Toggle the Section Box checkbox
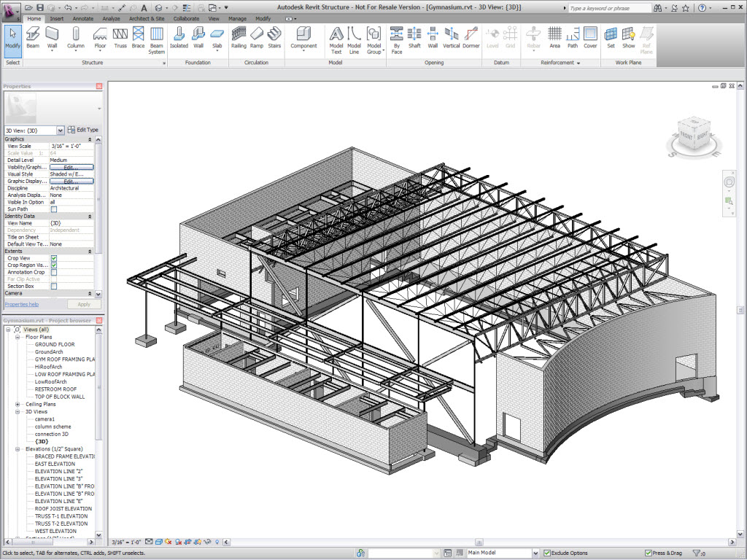 coord(54,286)
